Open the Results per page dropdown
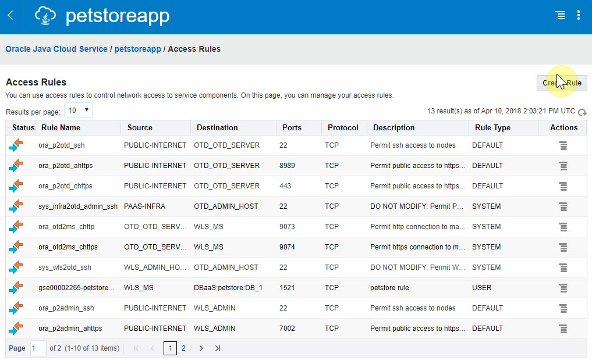The height and width of the screenshot is (364, 592). click(78, 110)
